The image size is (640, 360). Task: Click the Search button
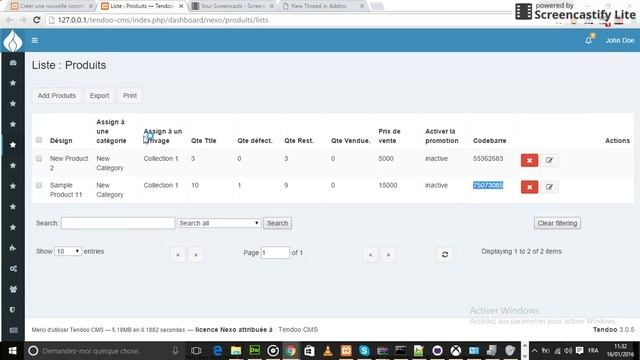278,223
